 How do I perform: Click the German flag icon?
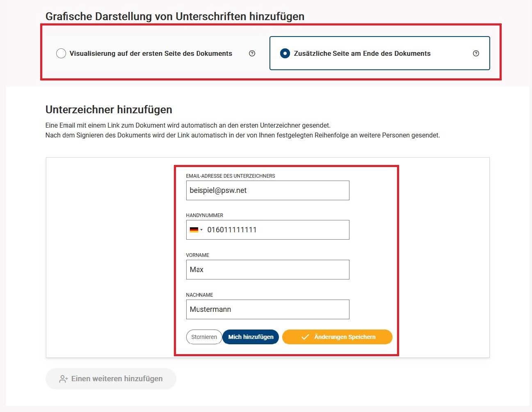coord(194,230)
